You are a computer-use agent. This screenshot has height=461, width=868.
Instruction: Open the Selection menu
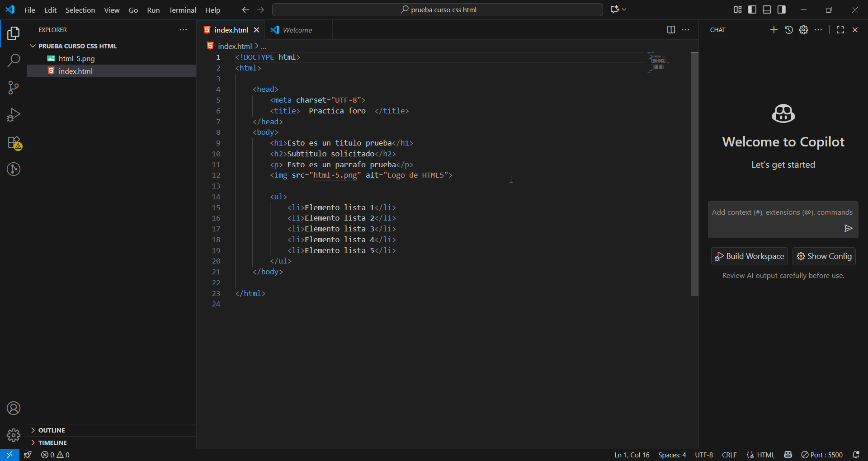(80, 9)
